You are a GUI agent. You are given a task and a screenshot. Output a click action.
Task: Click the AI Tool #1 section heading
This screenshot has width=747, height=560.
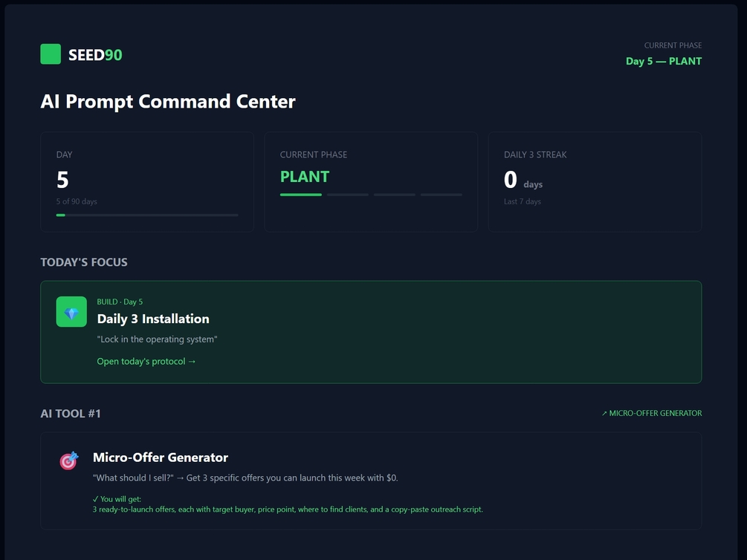[71, 414]
